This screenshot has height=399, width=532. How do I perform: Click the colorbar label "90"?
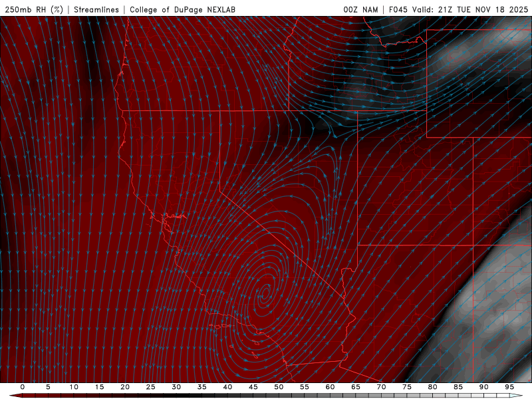[x=484, y=387]
